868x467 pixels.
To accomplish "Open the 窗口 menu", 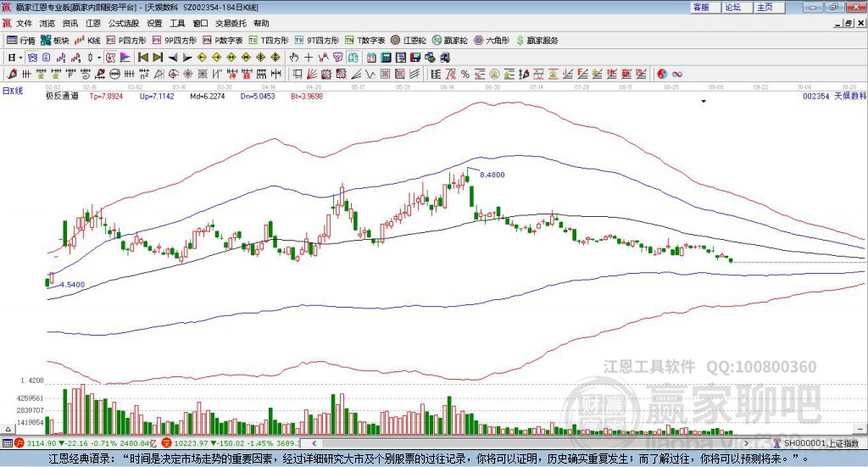I will tap(200, 23).
